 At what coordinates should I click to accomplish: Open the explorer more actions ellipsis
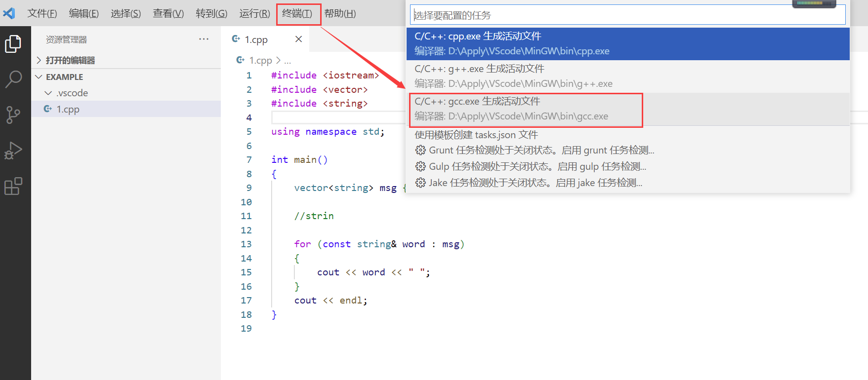tap(204, 39)
